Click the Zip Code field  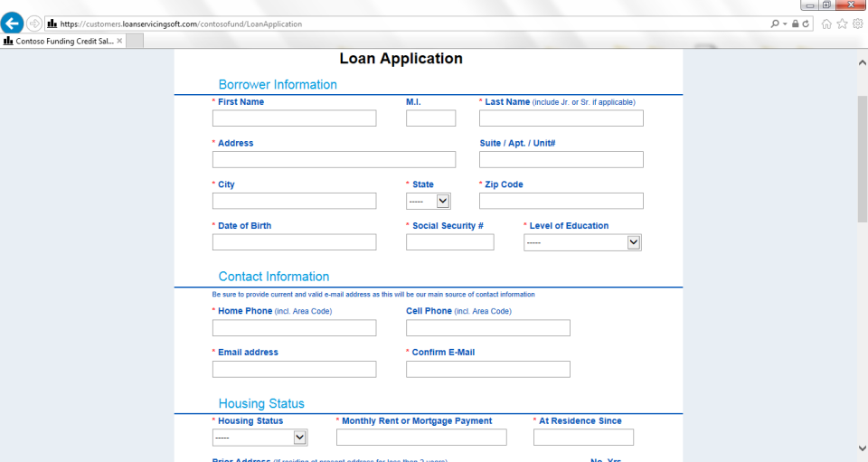tap(561, 201)
